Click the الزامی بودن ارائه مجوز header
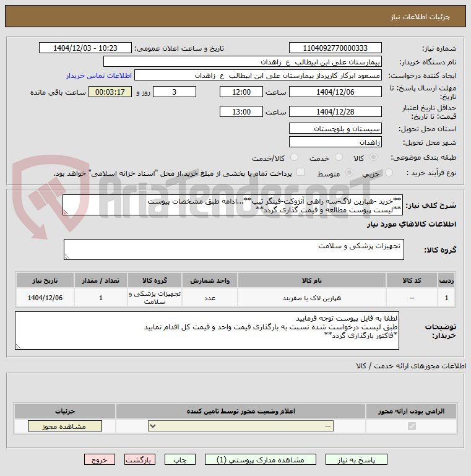This screenshot has width=471, height=476. 411,411
